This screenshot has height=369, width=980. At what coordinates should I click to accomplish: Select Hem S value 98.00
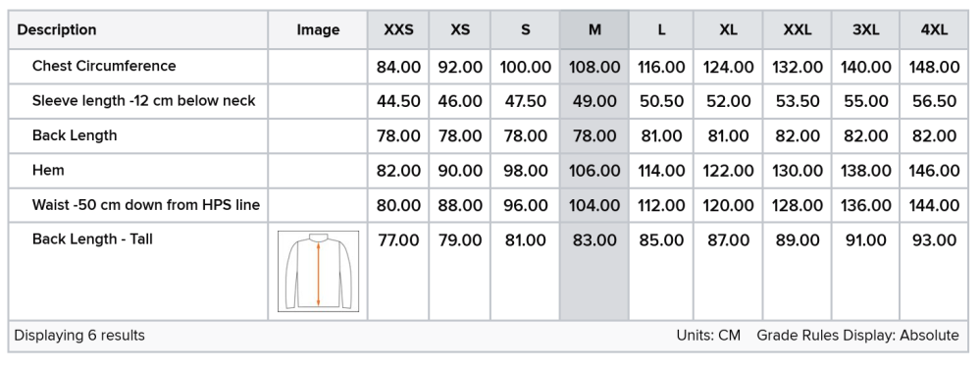525,171
